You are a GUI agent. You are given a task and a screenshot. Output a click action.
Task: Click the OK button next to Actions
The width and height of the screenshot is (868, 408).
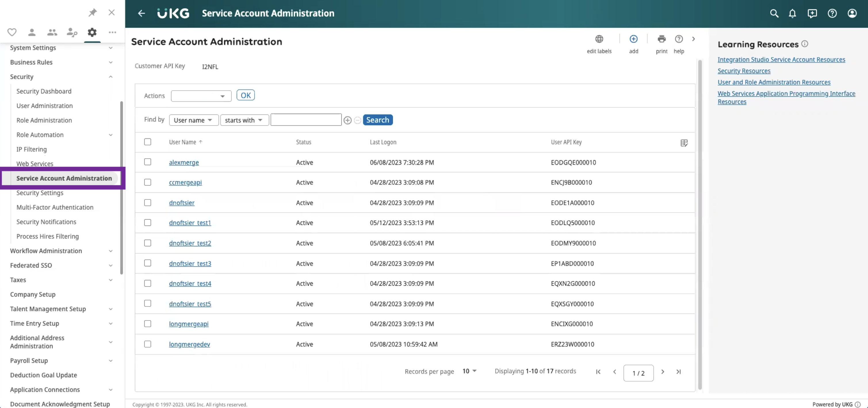click(245, 96)
